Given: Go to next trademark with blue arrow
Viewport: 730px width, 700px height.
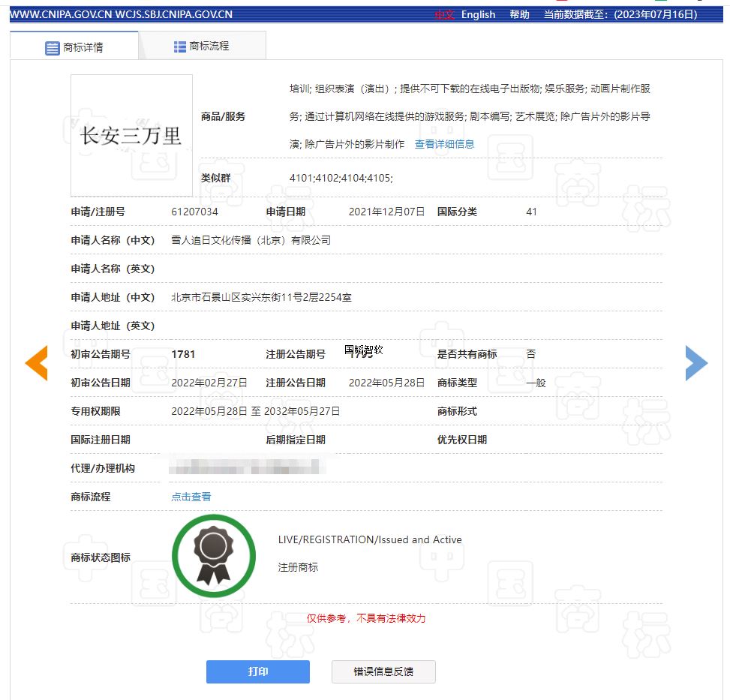Looking at the screenshot, I should 696,363.
